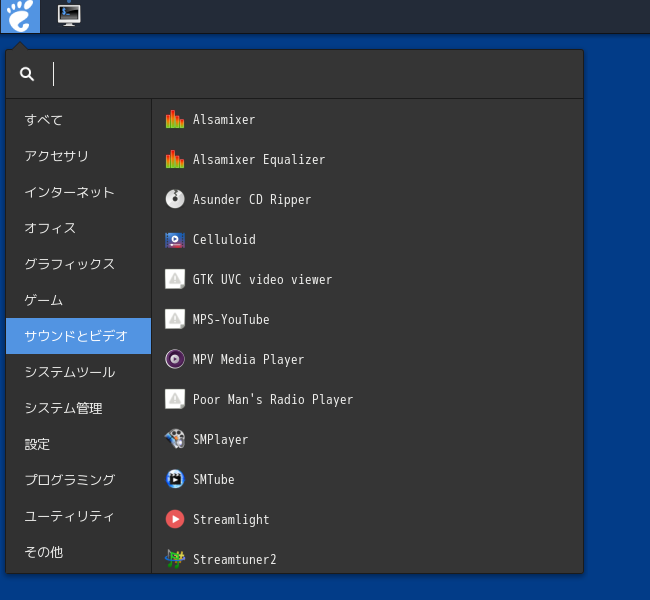Click the Poor Man's Radio Player placeholder icon
650x600 pixels.
pyautogui.click(x=175, y=399)
